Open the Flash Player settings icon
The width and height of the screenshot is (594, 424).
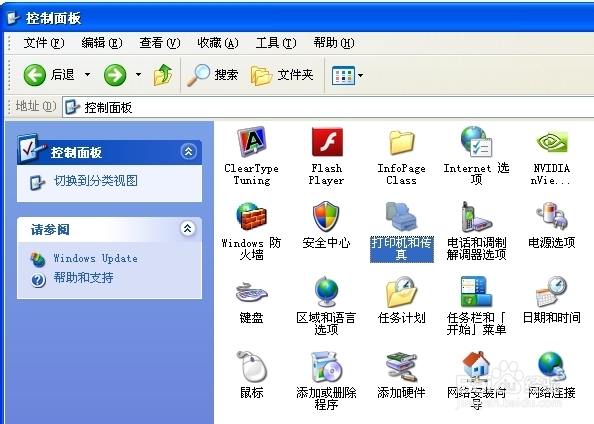coord(327,142)
